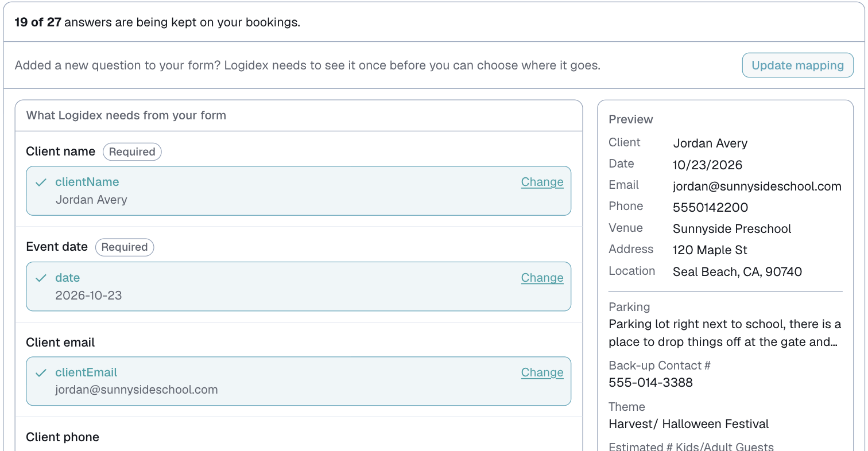868x451 pixels.
Task: Click the checkmark icon beside clientName
Action: 41,182
